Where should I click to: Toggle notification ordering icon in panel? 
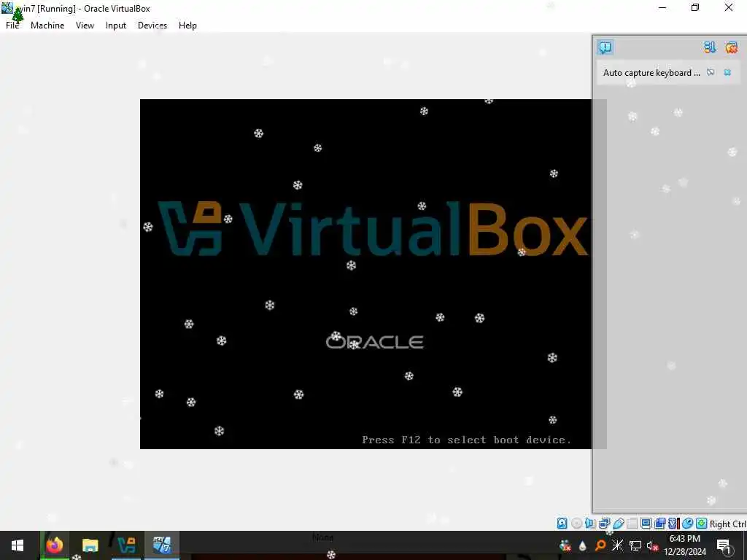point(710,47)
